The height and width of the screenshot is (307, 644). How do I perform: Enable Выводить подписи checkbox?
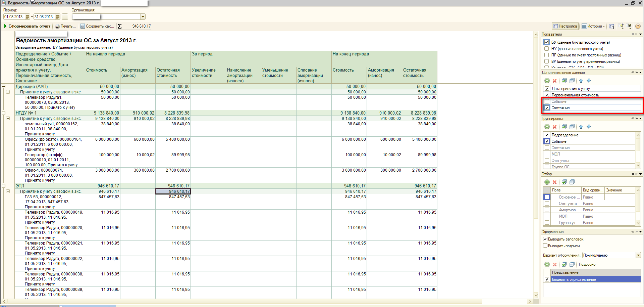point(545,246)
